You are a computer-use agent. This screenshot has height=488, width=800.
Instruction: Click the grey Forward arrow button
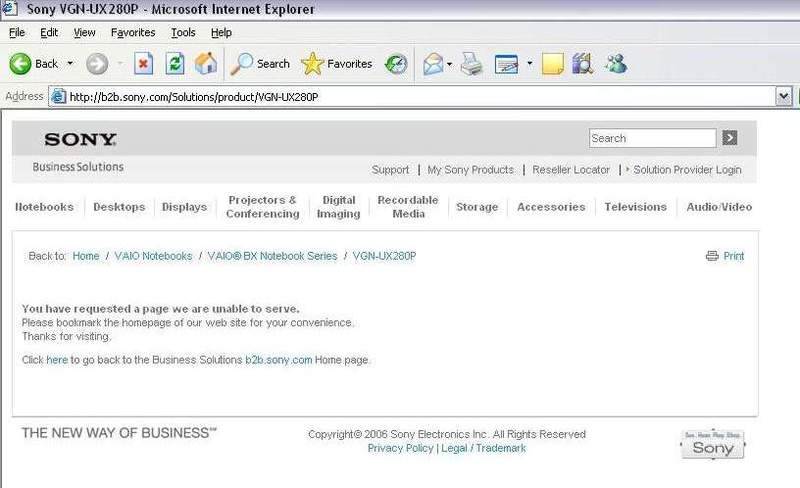click(97, 64)
